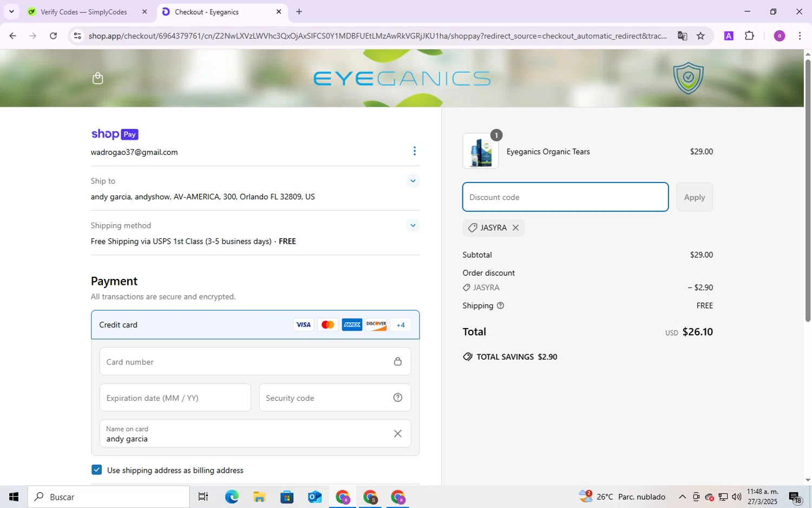This screenshot has width=812, height=508.
Task: Remove the JASYRA discount code
Action: pos(516,228)
